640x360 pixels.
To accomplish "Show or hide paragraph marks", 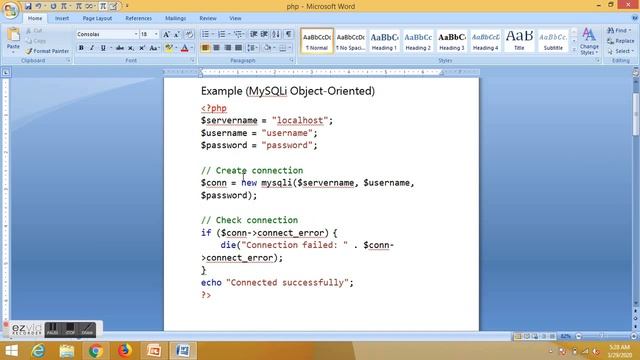I will pos(289,34).
